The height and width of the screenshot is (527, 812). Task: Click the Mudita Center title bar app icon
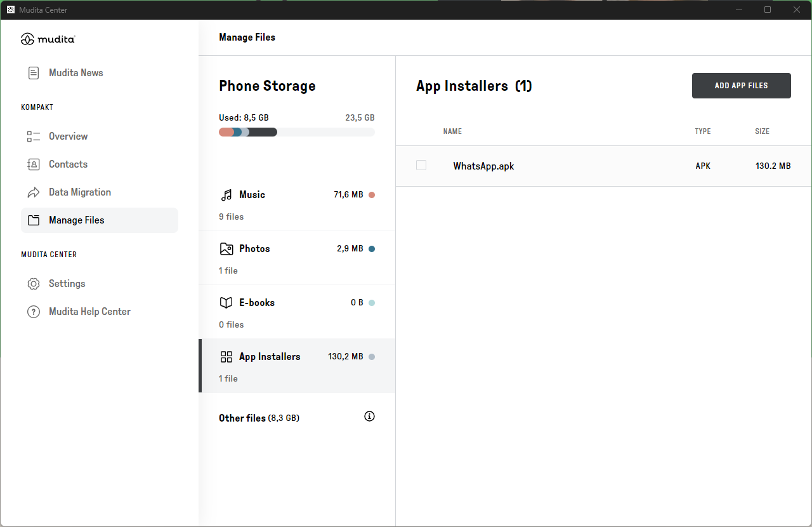point(11,10)
